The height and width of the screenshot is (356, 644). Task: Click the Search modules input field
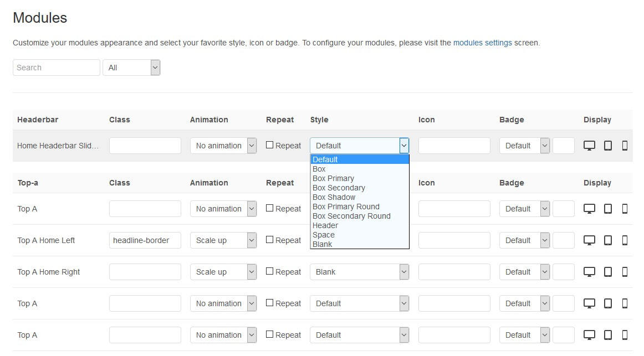[56, 68]
